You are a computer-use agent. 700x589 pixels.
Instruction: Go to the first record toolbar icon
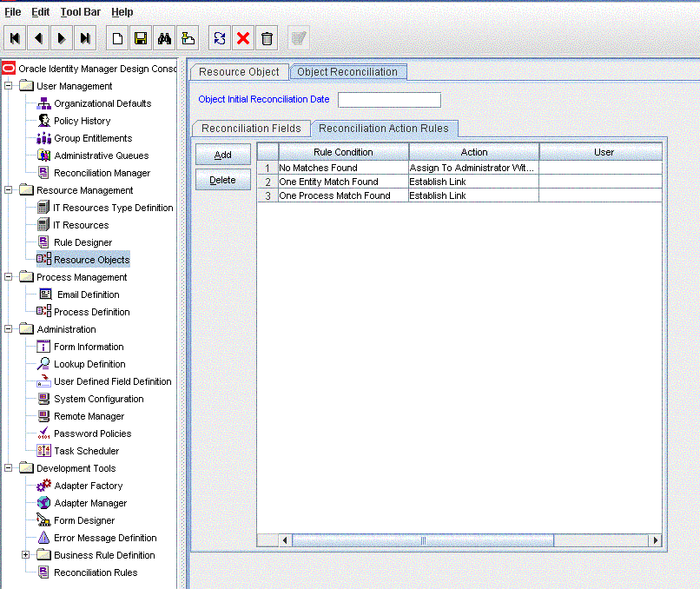click(x=15, y=38)
